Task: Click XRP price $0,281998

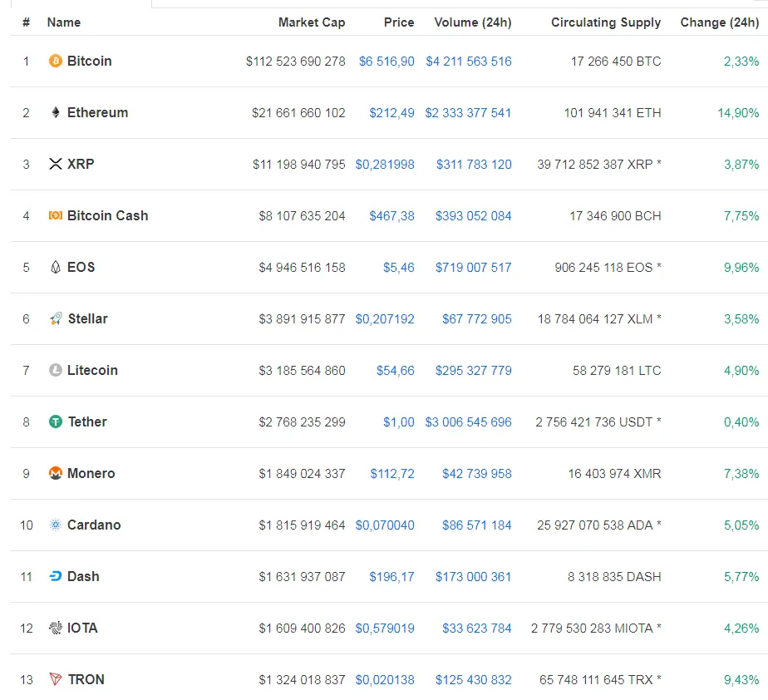Action: (385, 164)
